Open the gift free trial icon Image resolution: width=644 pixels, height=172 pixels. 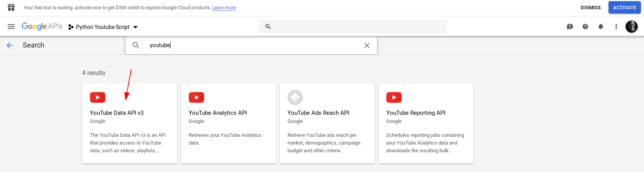(11, 7)
